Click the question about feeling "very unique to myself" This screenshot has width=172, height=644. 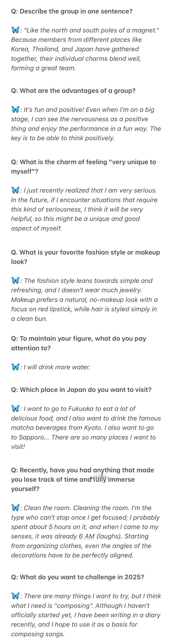click(x=83, y=167)
